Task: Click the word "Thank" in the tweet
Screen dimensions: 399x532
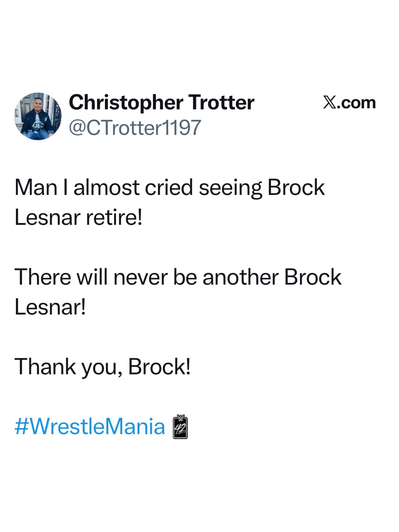Action: 45,367
